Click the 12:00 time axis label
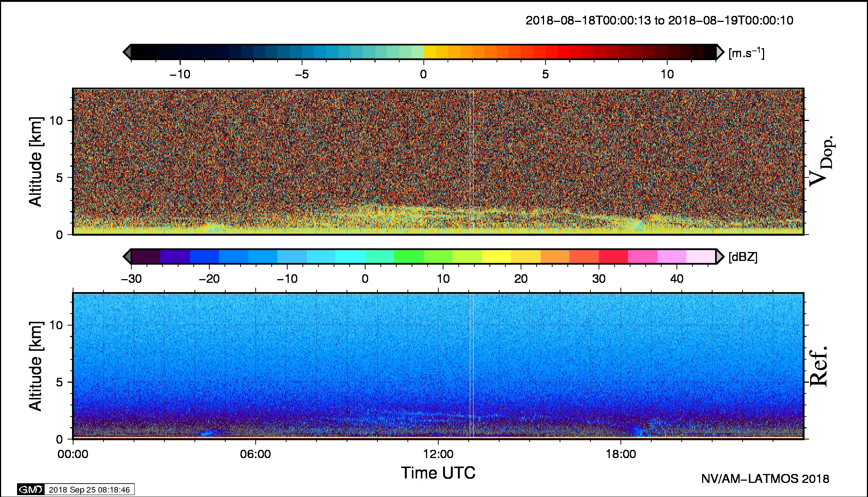The width and height of the screenshot is (868, 497). [x=438, y=454]
